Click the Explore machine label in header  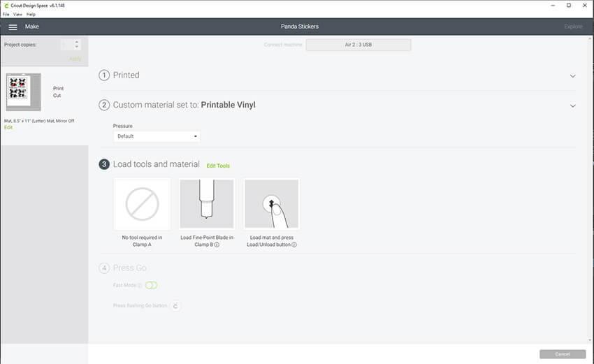573,27
